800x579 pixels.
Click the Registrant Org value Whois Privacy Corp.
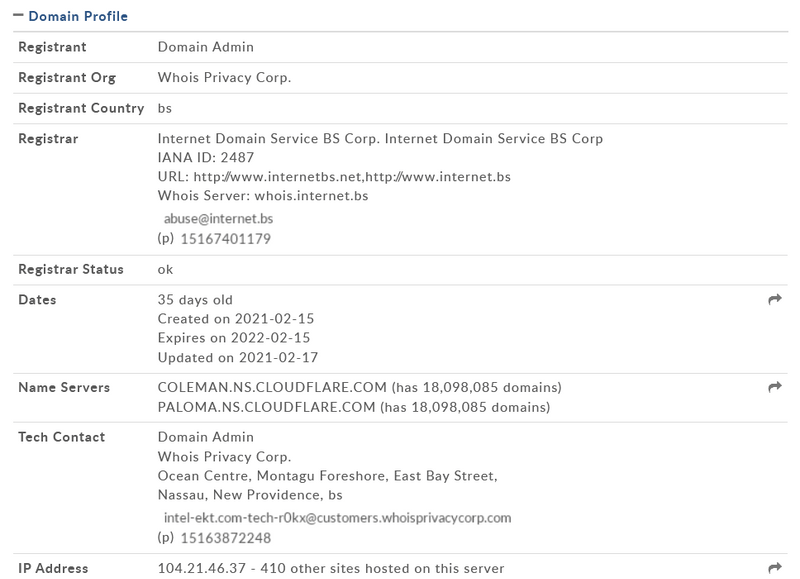pyautogui.click(x=224, y=77)
